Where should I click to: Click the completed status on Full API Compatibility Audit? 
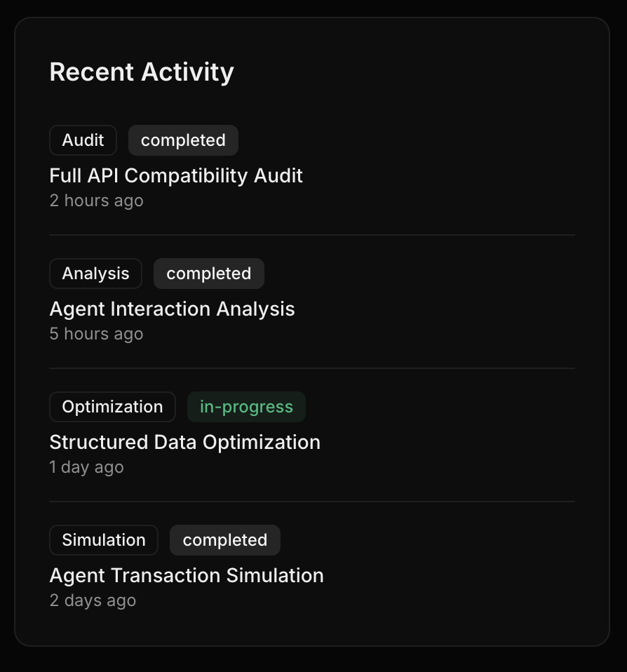point(183,140)
